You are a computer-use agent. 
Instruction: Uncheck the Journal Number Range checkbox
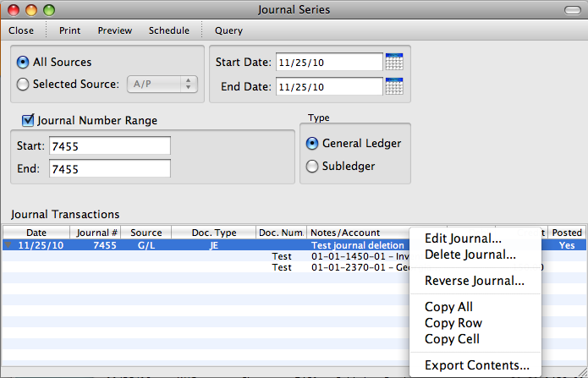pyautogui.click(x=28, y=120)
